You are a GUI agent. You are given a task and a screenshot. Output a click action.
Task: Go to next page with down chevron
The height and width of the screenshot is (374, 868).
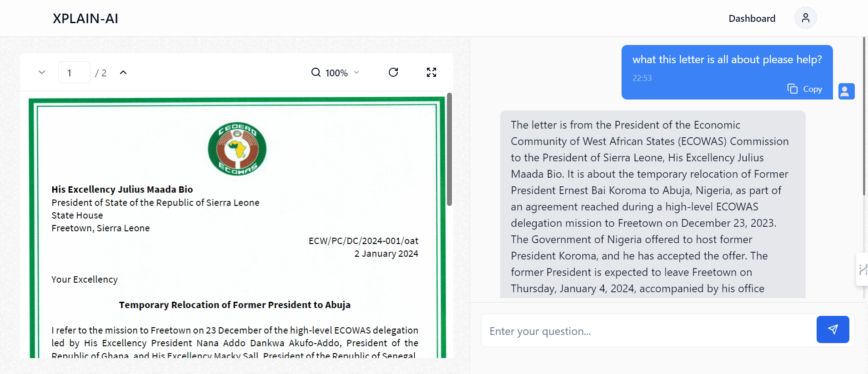(42, 72)
